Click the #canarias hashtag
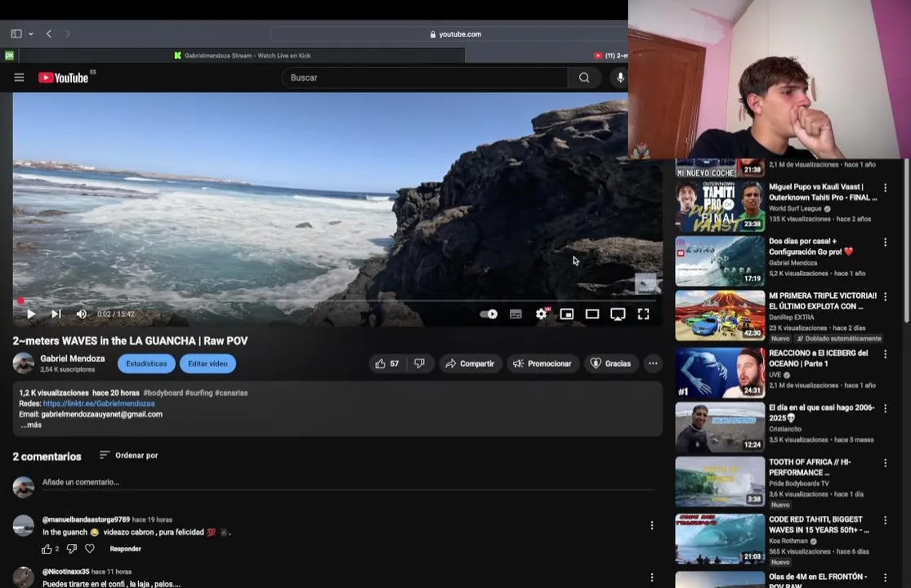The image size is (911, 588). 231,393
